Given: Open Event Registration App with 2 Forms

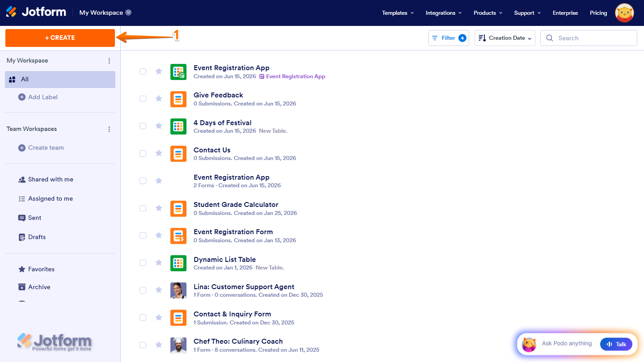Looking at the screenshot, I should point(231,177).
